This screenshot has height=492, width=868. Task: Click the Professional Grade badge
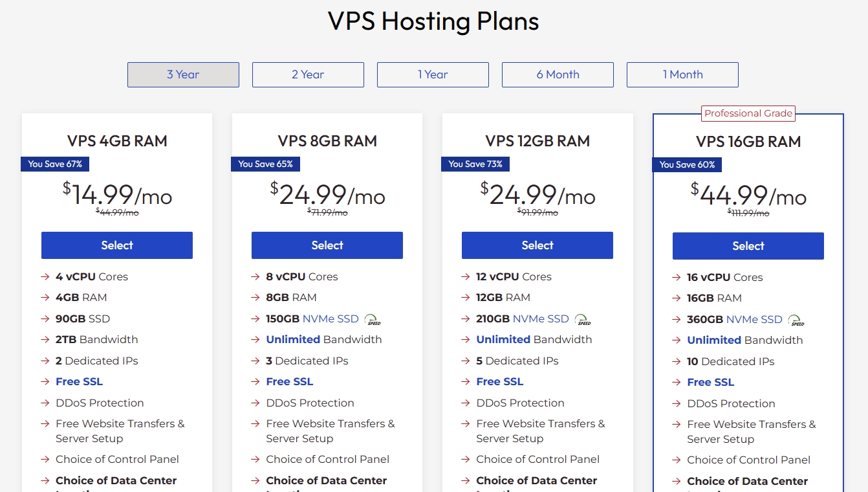[x=748, y=113]
